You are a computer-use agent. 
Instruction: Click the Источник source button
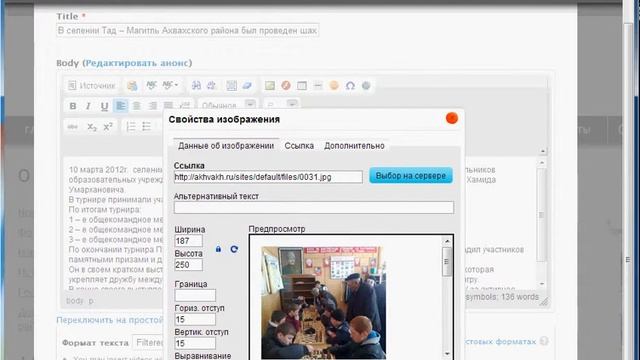(x=92, y=86)
